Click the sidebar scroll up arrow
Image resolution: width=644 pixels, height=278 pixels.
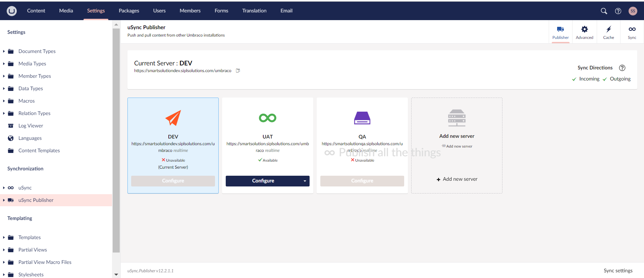116,24
